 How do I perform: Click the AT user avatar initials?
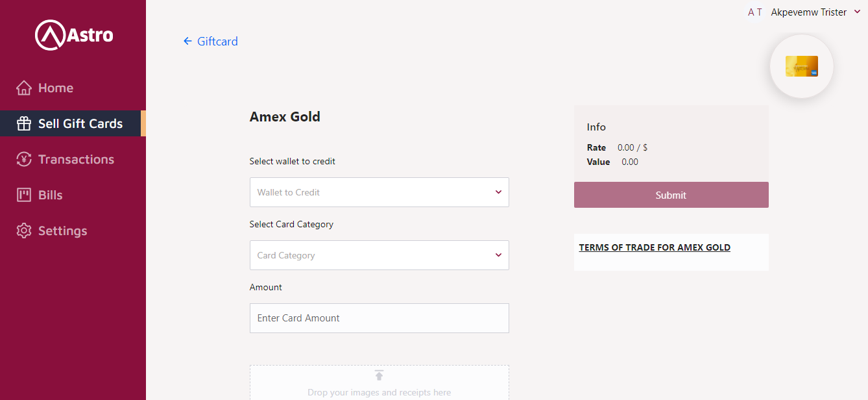pos(754,12)
